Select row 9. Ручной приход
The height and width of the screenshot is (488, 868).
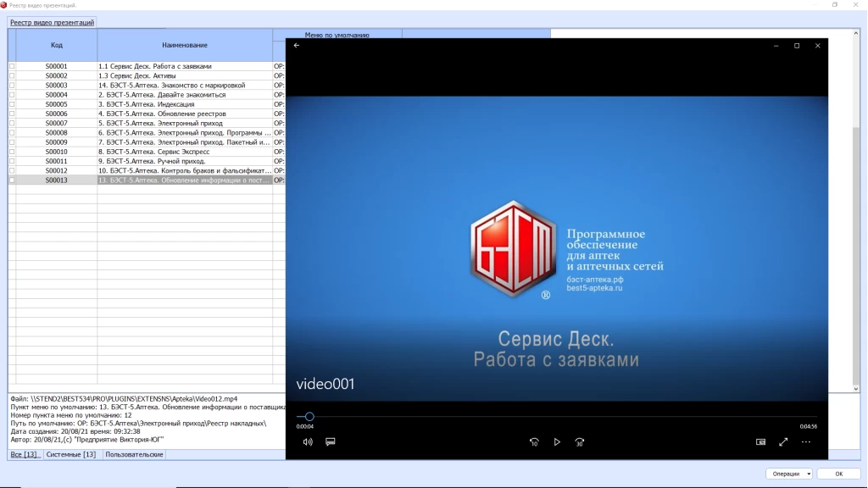pos(185,161)
